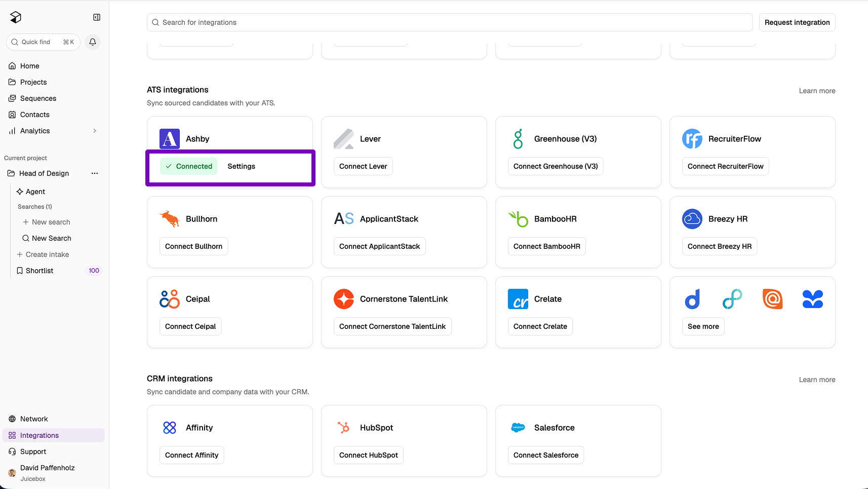Open the Head of Design project
Image resolution: width=868 pixels, height=489 pixels.
click(x=44, y=173)
